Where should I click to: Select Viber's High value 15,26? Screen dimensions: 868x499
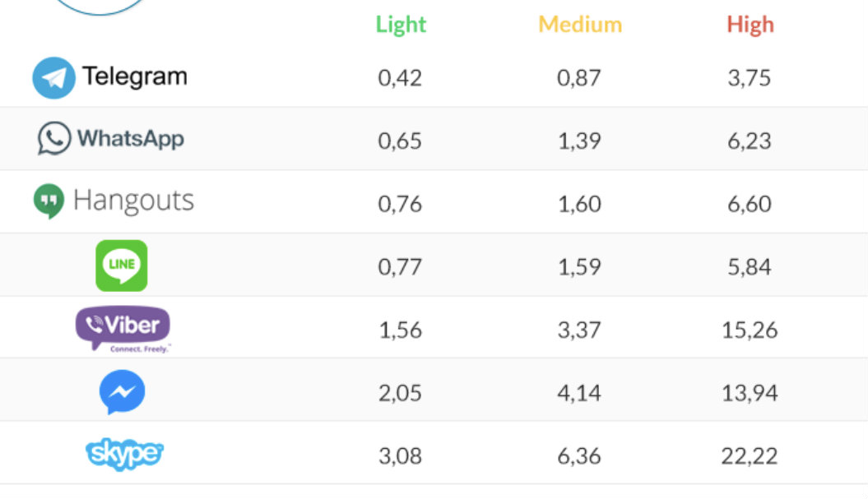750,330
